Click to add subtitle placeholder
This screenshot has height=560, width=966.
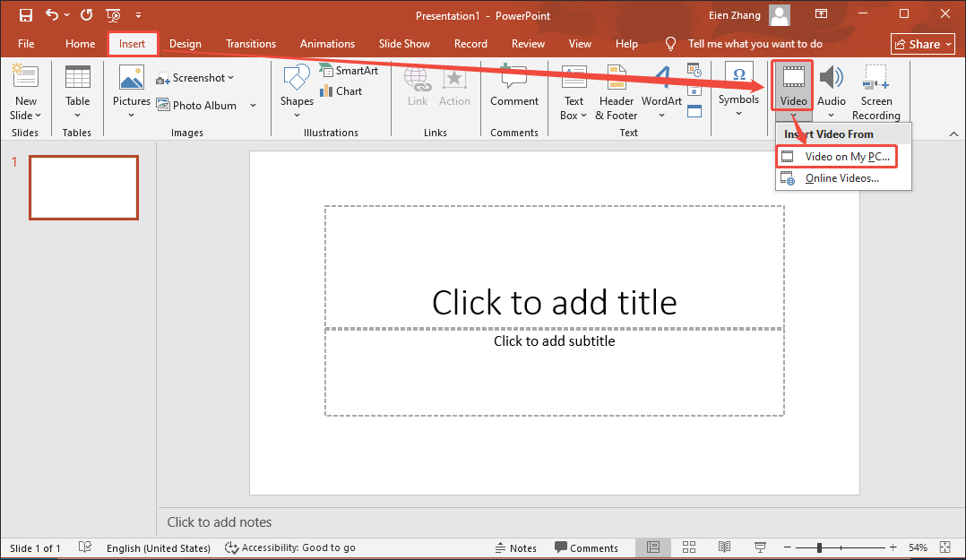pyautogui.click(x=555, y=373)
